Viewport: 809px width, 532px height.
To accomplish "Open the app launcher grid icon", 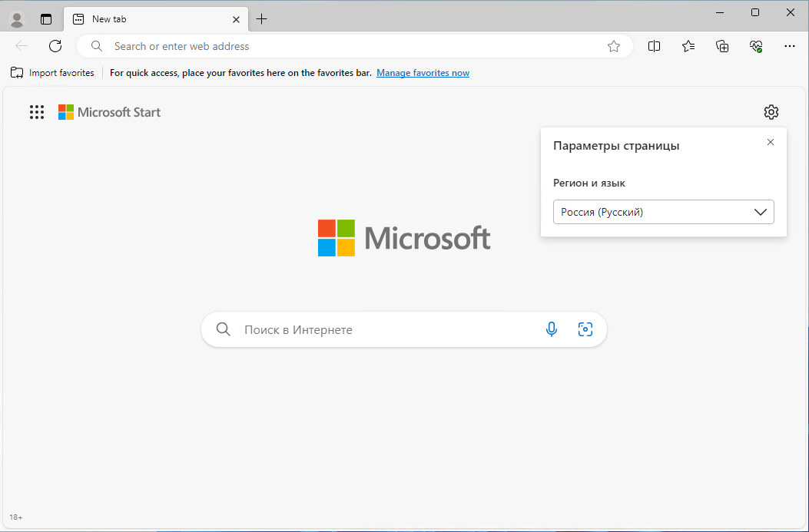I will point(37,112).
